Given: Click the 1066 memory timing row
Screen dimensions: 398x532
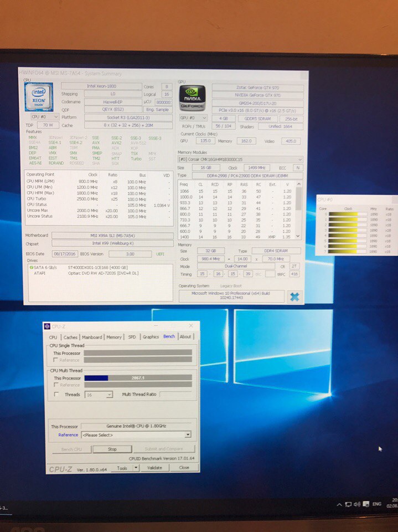Looking at the screenshot, I should pos(236,191).
